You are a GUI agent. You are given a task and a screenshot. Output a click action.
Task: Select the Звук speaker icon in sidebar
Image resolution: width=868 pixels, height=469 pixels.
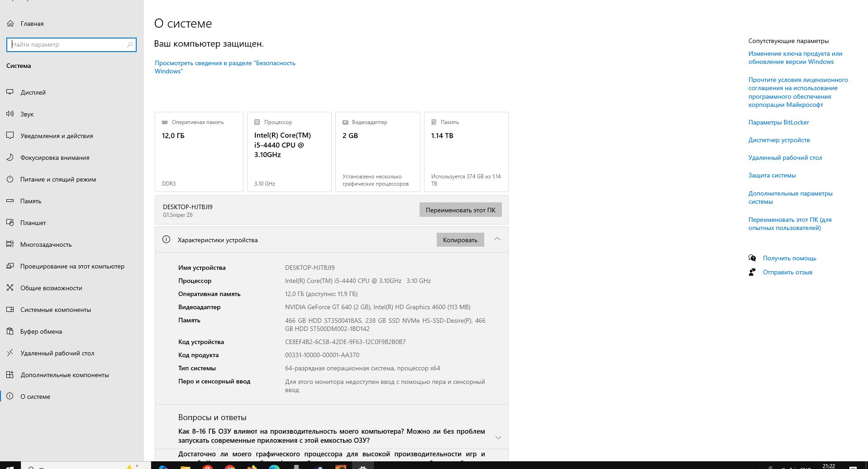pos(10,114)
